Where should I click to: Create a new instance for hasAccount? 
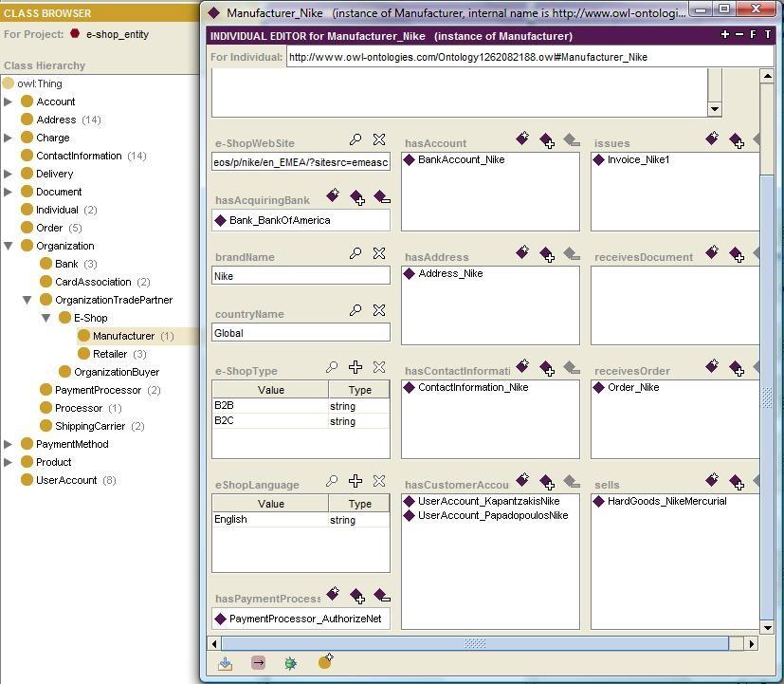coord(522,139)
